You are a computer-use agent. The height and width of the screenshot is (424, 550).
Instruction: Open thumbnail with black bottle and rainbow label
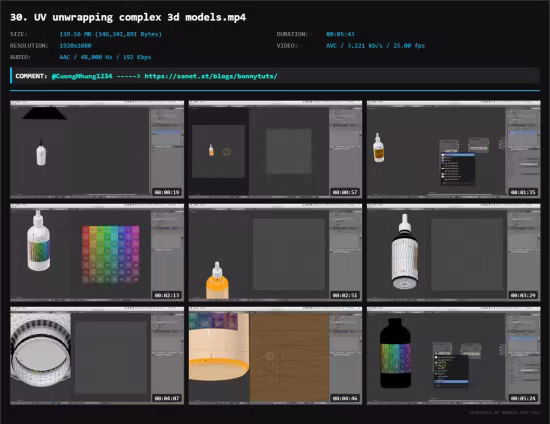(x=454, y=356)
